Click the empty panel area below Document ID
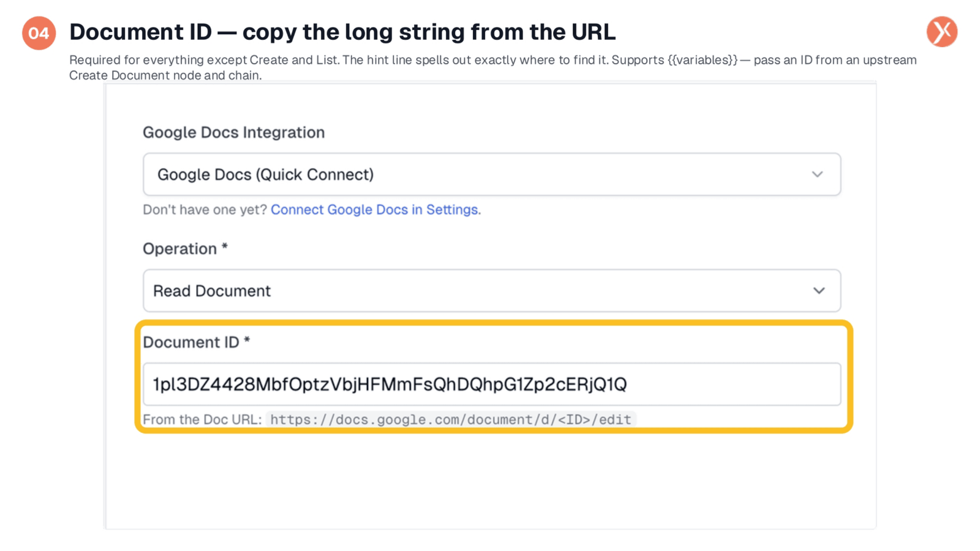The width and height of the screenshot is (980, 551). coord(490,481)
